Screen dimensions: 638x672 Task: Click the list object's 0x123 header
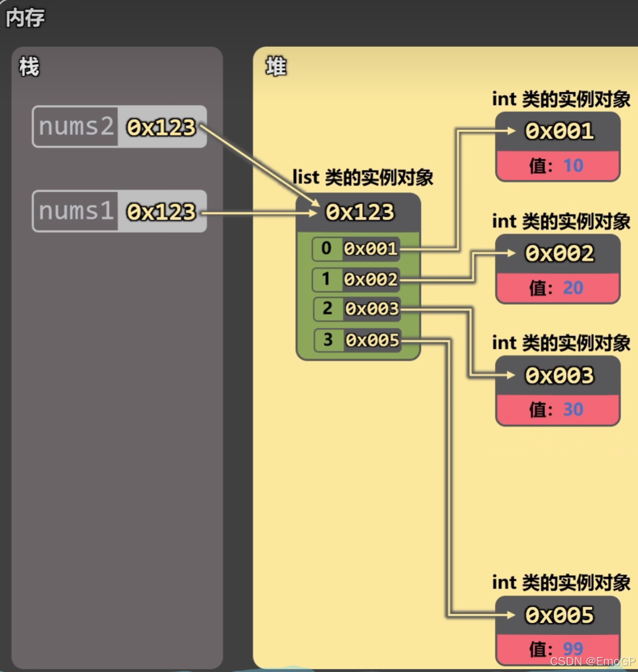point(360,212)
